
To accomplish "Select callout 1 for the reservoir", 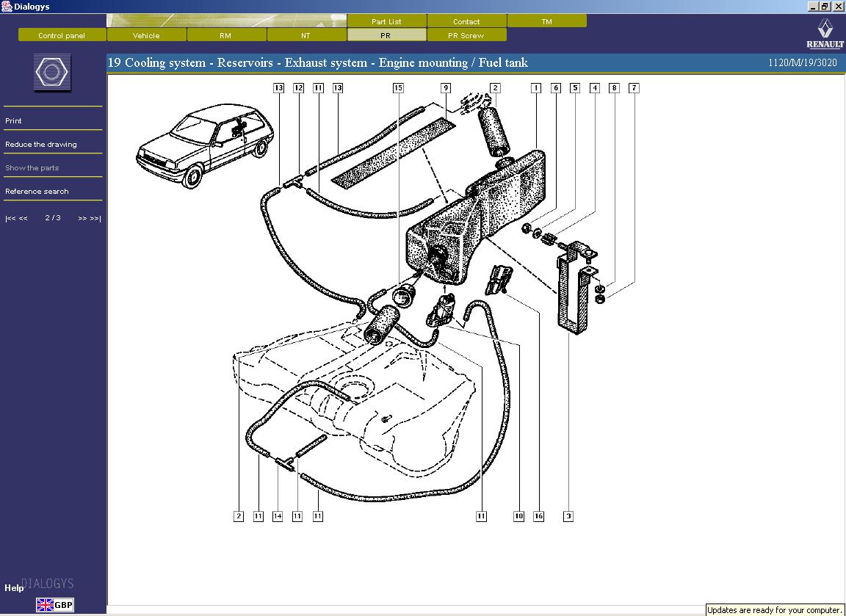I will click(x=536, y=88).
